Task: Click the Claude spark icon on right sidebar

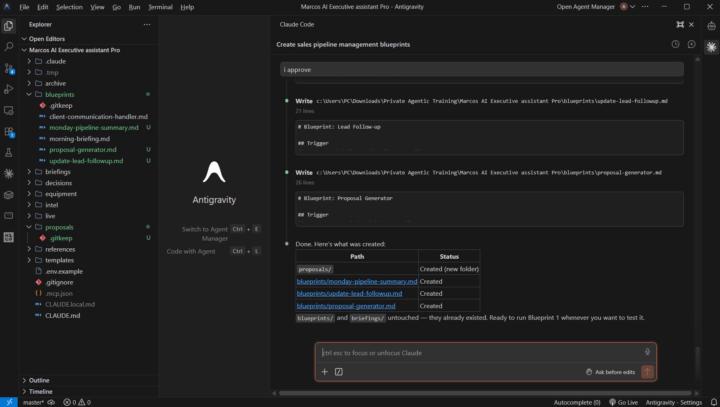Action: coord(711,47)
